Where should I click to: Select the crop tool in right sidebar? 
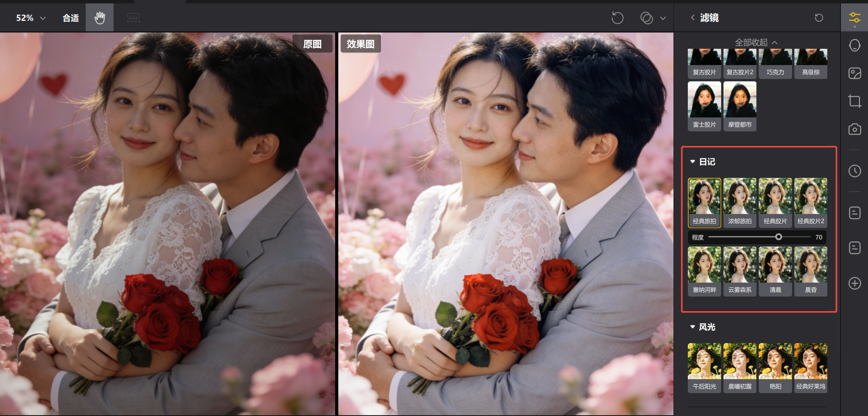[854, 101]
